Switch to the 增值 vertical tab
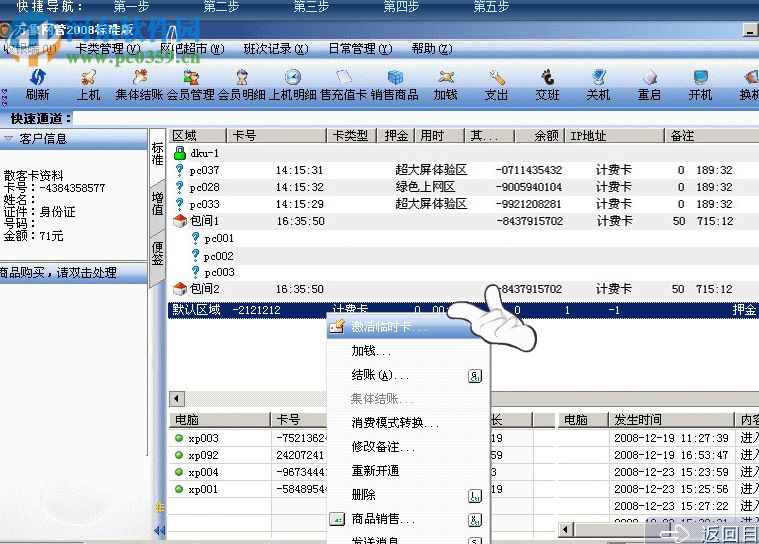759x544 pixels. 157,204
